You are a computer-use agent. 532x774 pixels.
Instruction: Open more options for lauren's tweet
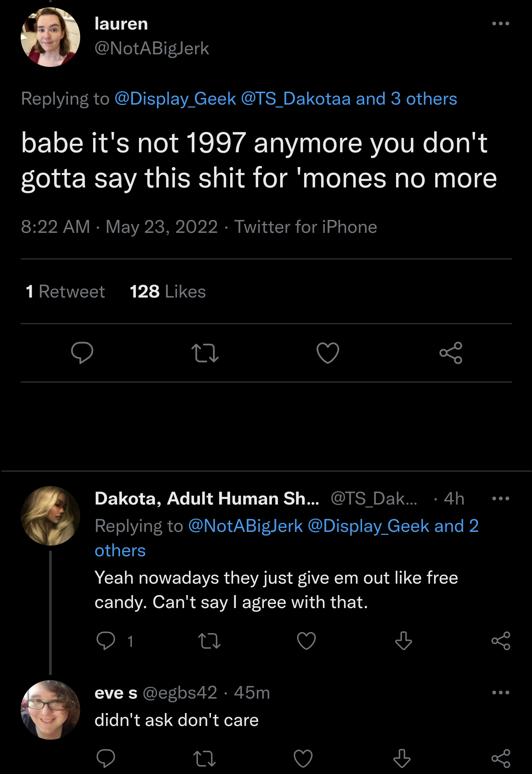(x=501, y=24)
